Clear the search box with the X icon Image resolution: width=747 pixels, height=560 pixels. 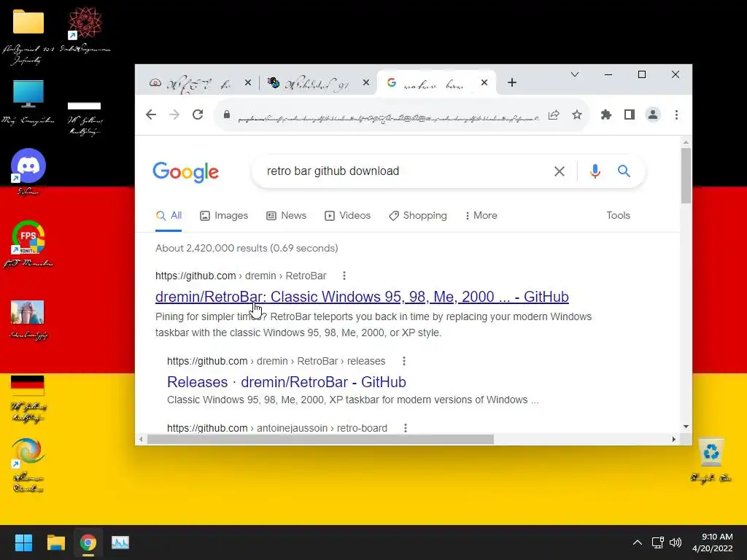coord(560,171)
